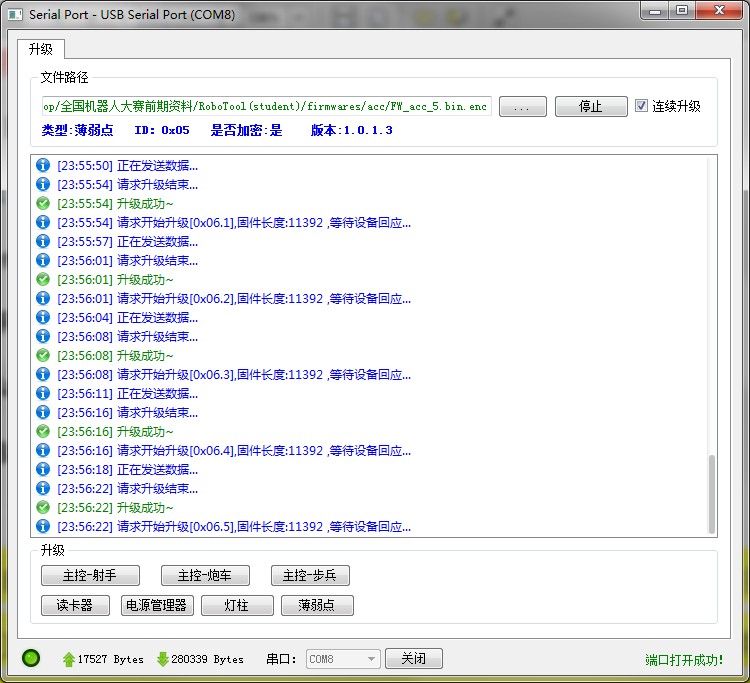Click the info icon beside [23:56:08] 请求升级结束
The width and height of the screenshot is (750, 683).
[43, 336]
